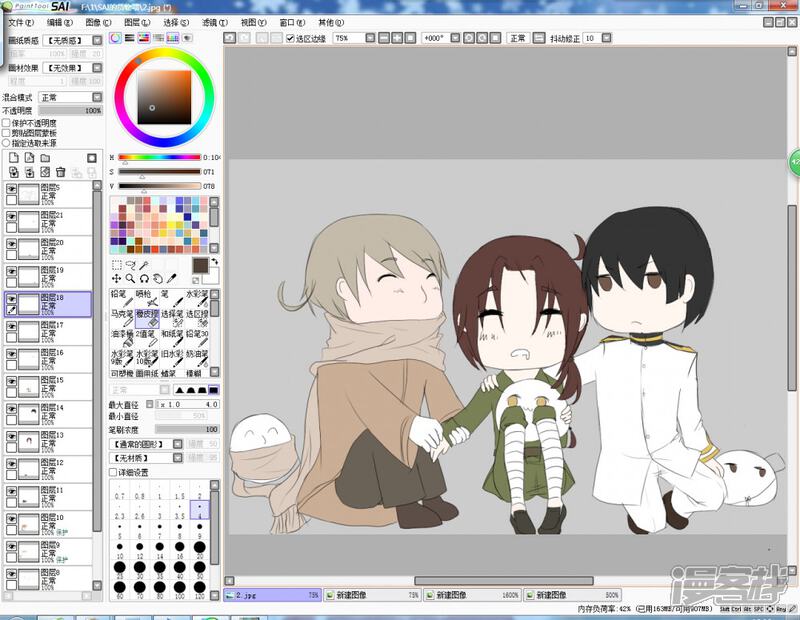
Task: Open the 滤镜 menu
Action: coord(210,21)
